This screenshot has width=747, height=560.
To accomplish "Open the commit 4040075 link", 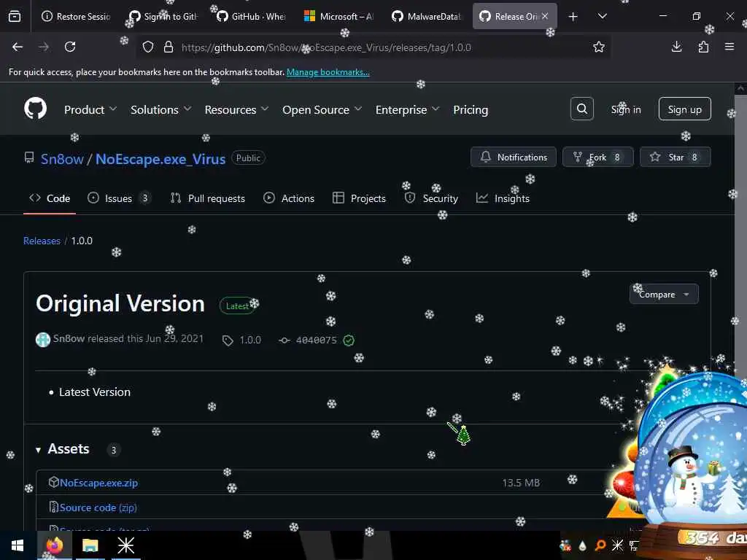I will click(x=316, y=340).
